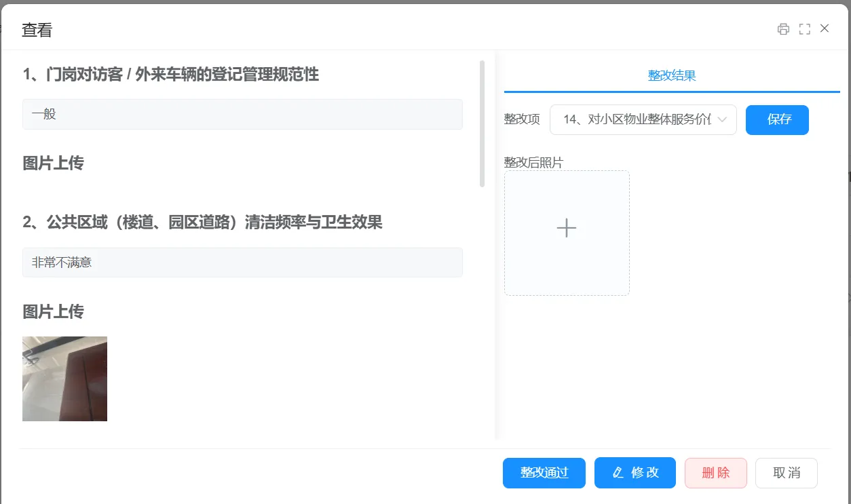This screenshot has height=504, width=851.
Task: Click question 1 heading about 门岗对访客
Action: (x=171, y=74)
